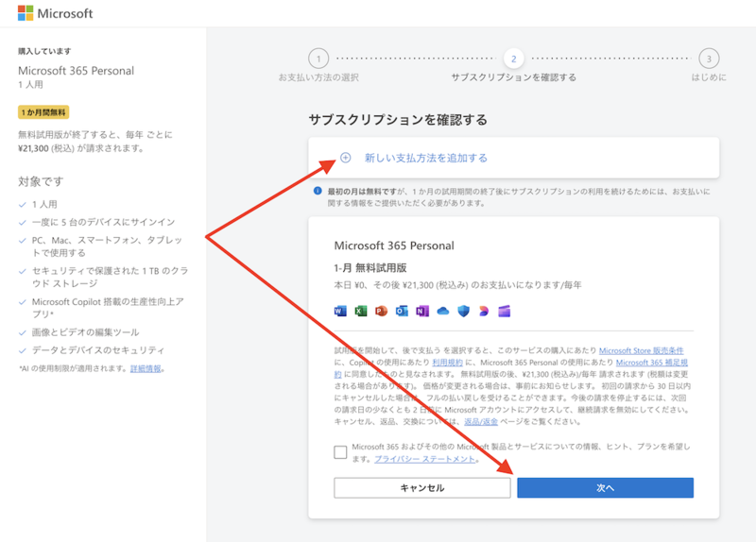Open プライバシー ステートメント link

pos(424,459)
